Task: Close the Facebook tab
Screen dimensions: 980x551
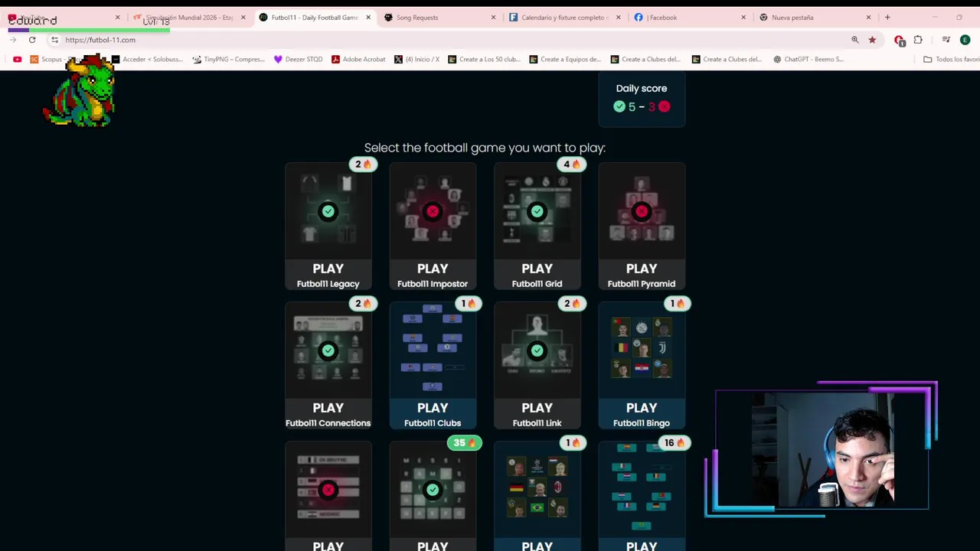Action: click(743, 17)
